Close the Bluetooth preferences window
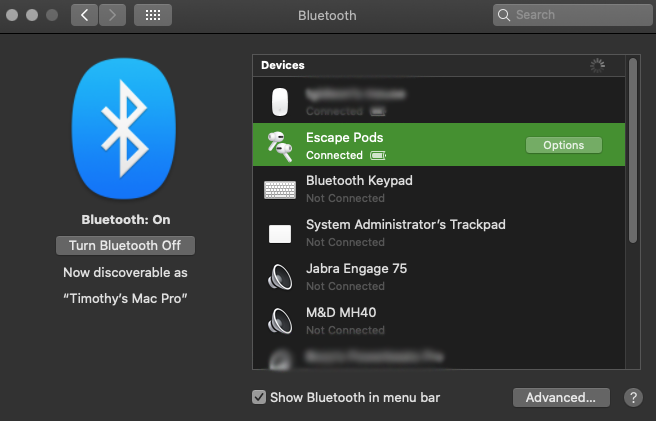 pyautogui.click(x=12, y=15)
